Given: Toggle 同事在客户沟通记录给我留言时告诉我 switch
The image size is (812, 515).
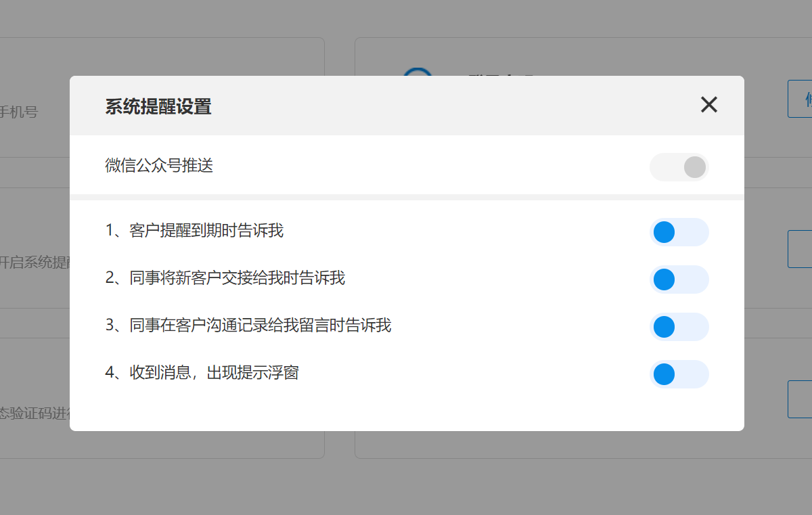Looking at the screenshot, I should point(679,327).
